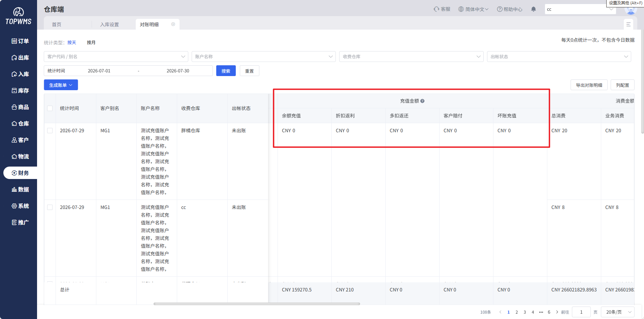The height and width of the screenshot is (319, 644).
Task: Open the 订单 (Orders) sidebar menu
Action: tap(20, 41)
